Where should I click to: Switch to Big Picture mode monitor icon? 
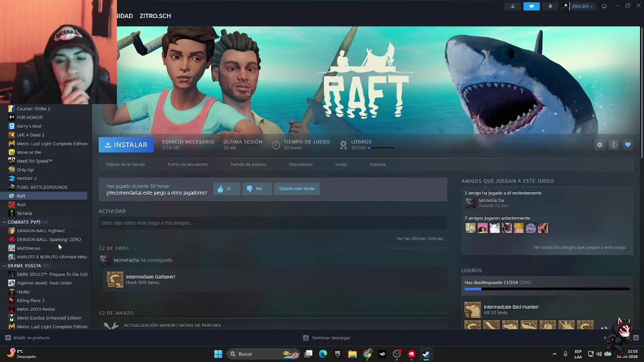tap(604, 6)
